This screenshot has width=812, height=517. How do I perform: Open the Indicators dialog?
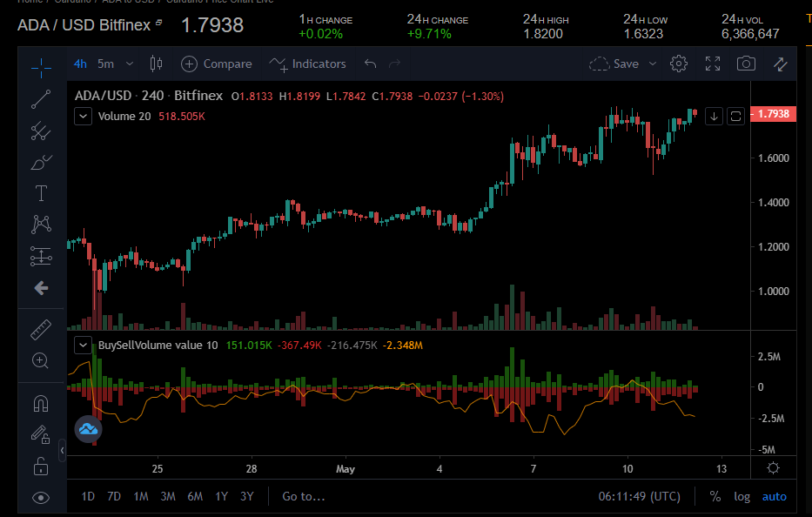[x=307, y=64]
